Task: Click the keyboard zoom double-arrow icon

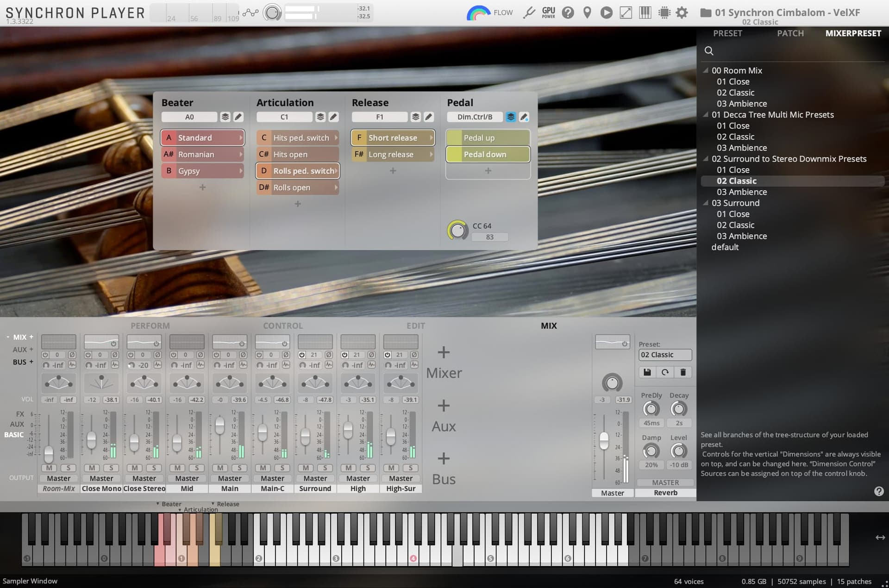Action: pyautogui.click(x=880, y=538)
